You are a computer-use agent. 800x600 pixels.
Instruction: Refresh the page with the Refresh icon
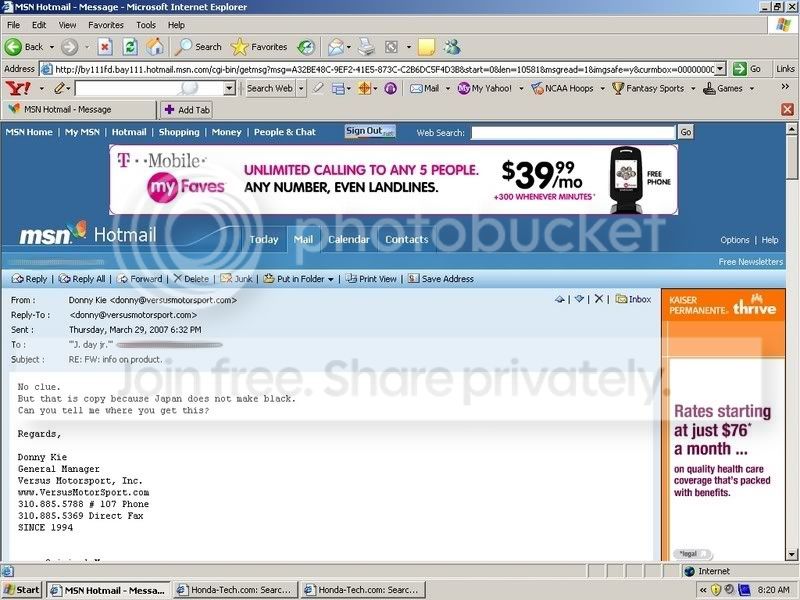click(130, 47)
